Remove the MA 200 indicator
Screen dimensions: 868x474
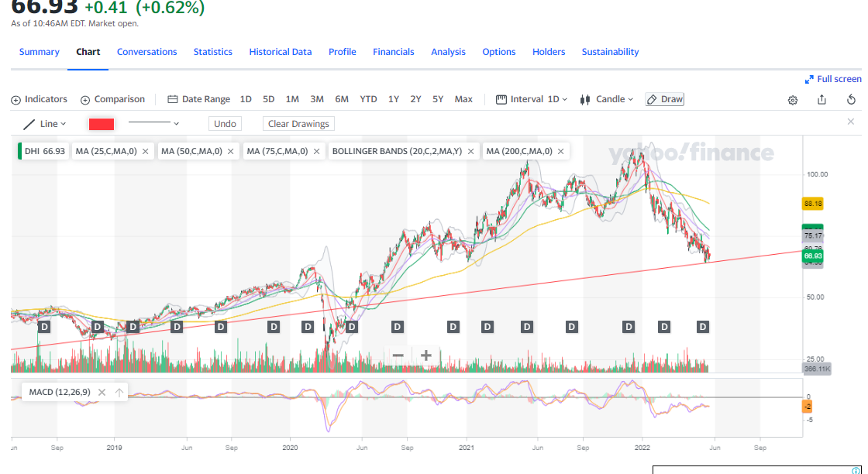tap(561, 151)
